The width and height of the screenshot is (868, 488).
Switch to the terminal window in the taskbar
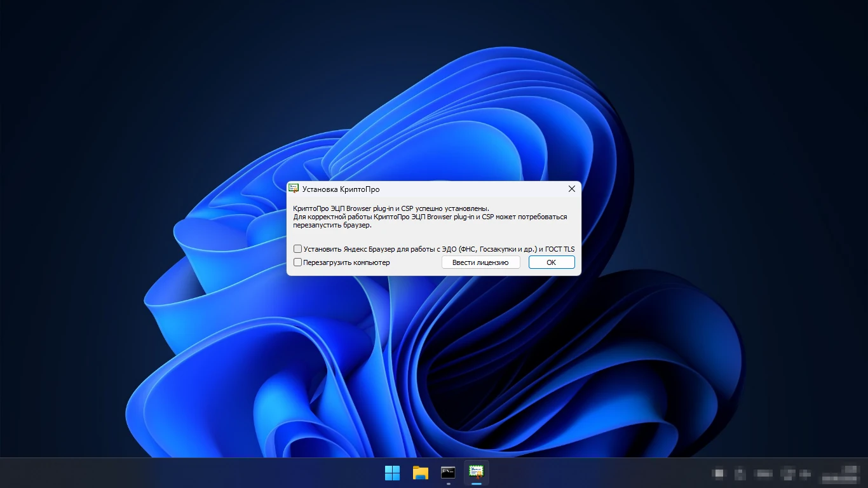448,472
